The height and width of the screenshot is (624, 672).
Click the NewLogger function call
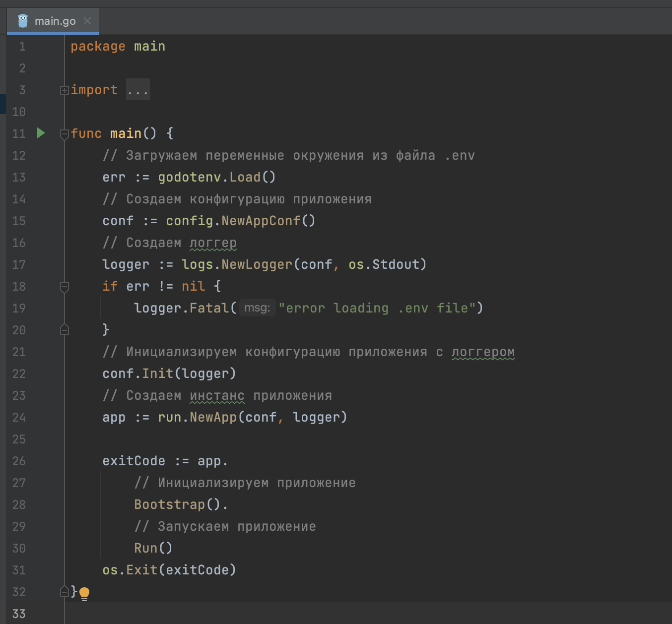[257, 264]
